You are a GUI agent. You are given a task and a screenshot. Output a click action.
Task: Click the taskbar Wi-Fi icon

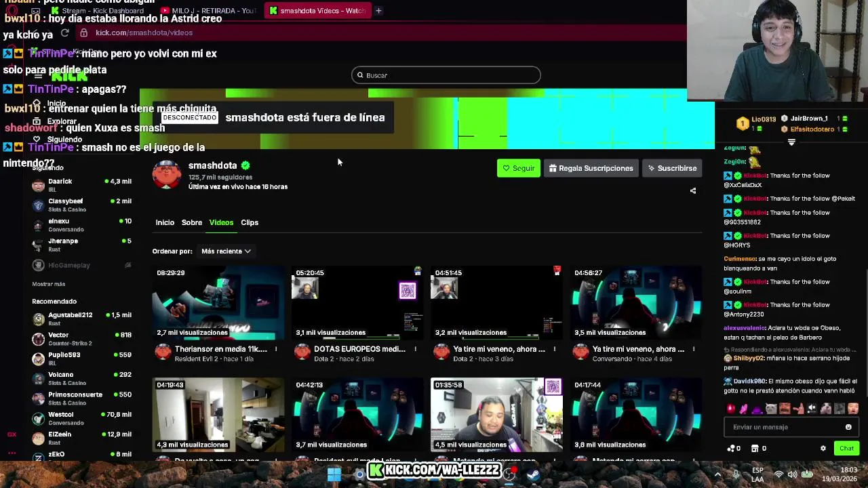click(778, 475)
